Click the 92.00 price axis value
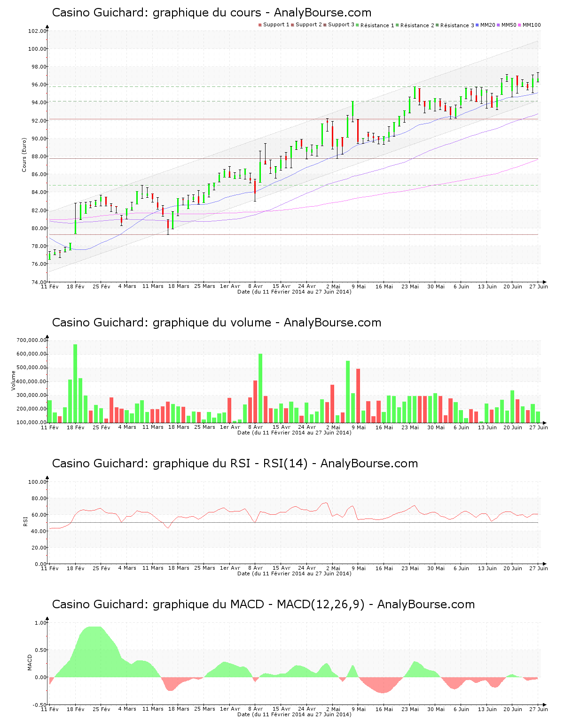Screen dimensions: 564x728 (39, 121)
